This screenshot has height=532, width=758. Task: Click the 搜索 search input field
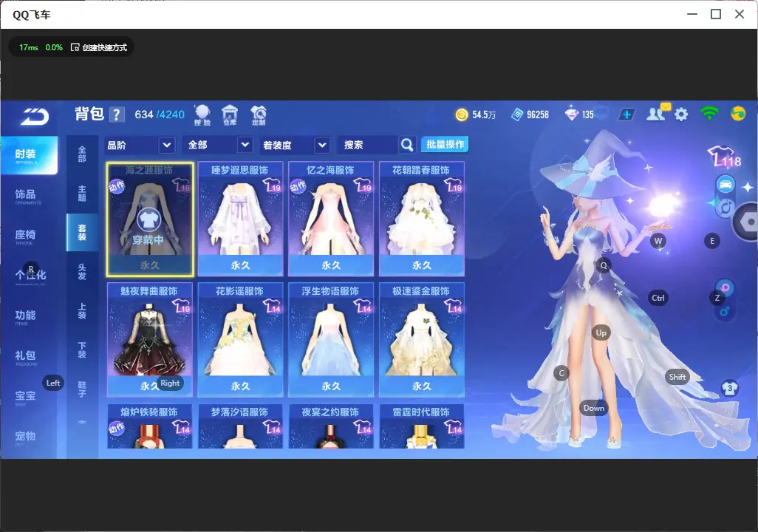[367, 145]
